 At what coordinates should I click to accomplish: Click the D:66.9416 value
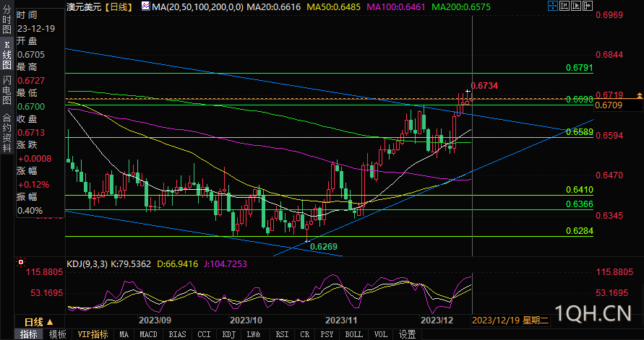[x=179, y=263]
